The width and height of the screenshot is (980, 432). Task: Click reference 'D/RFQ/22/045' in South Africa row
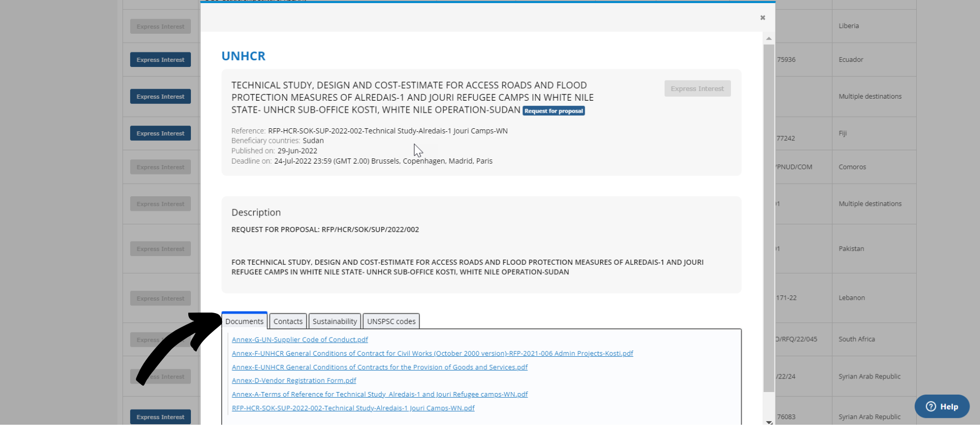(x=796, y=339)
